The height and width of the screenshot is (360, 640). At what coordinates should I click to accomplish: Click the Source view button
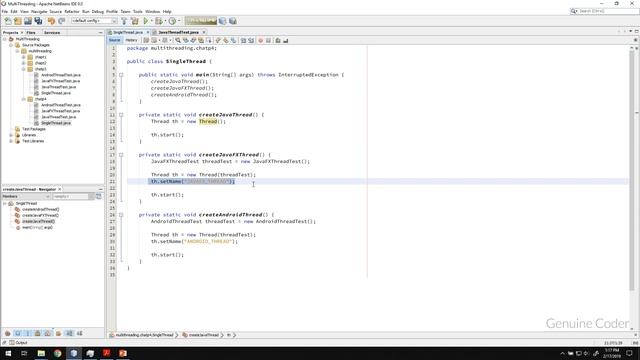114,40
